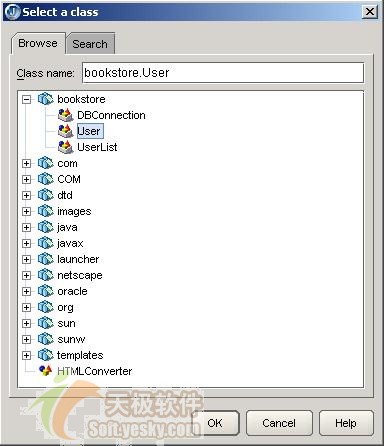Confirm selection with OK button
384x446 pixels.
215,423
